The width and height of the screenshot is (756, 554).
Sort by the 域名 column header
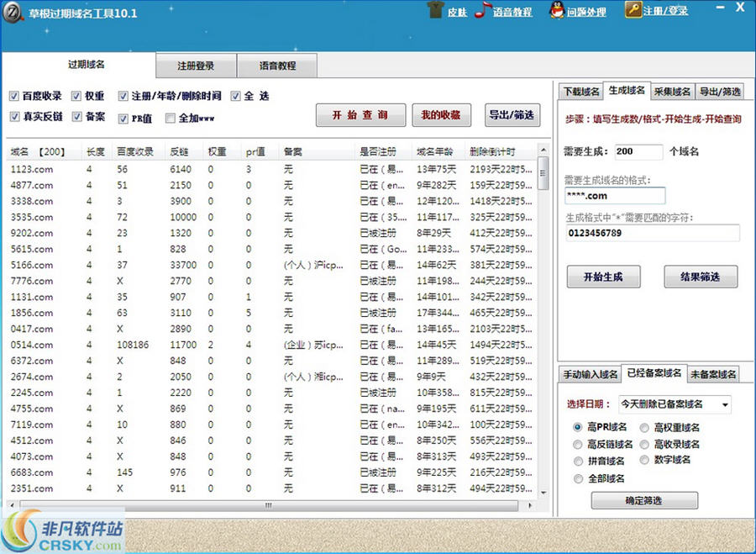tap(44, 151)
